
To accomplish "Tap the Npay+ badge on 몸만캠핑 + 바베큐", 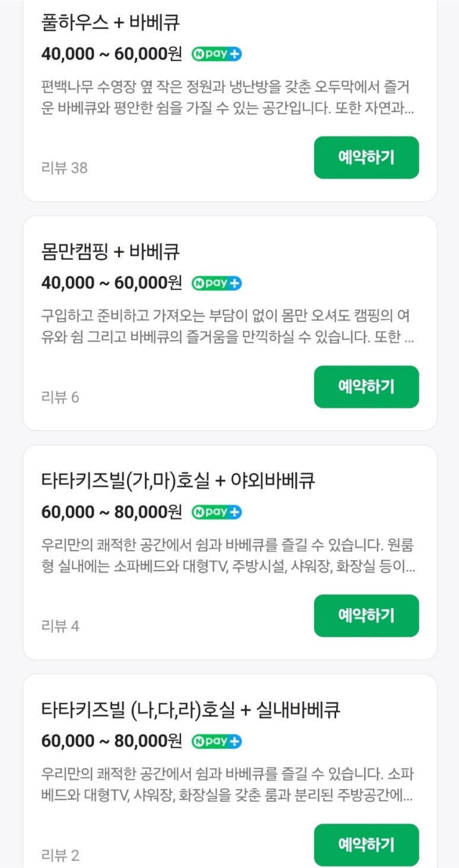I will 216,283.
